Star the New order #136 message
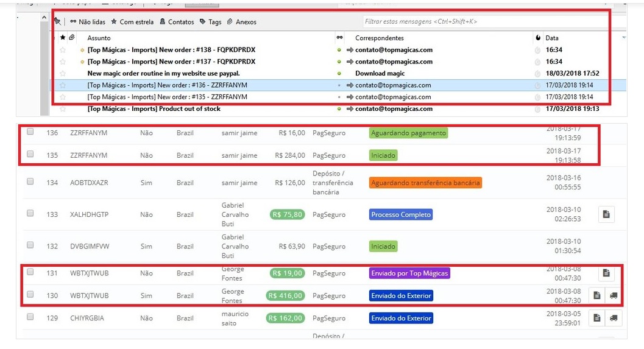Screen dimensions: 644x349 pos(63,85)
